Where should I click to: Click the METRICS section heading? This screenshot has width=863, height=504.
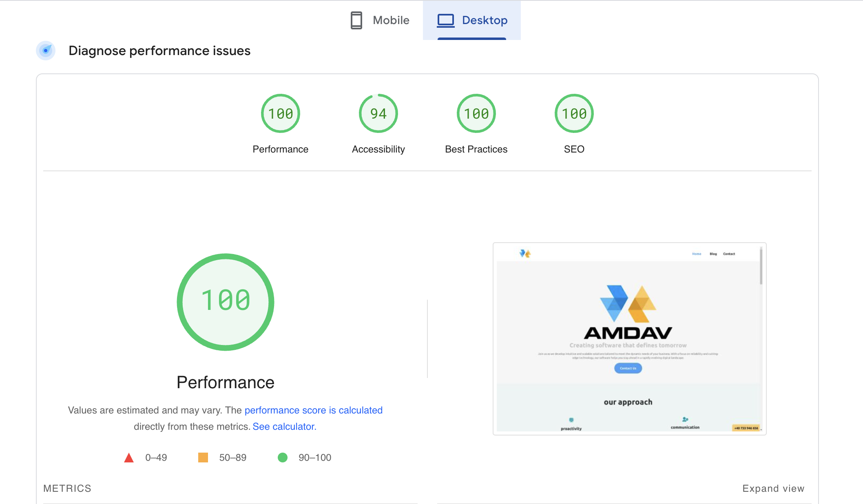pyautogui.click(x=67, y=489)
